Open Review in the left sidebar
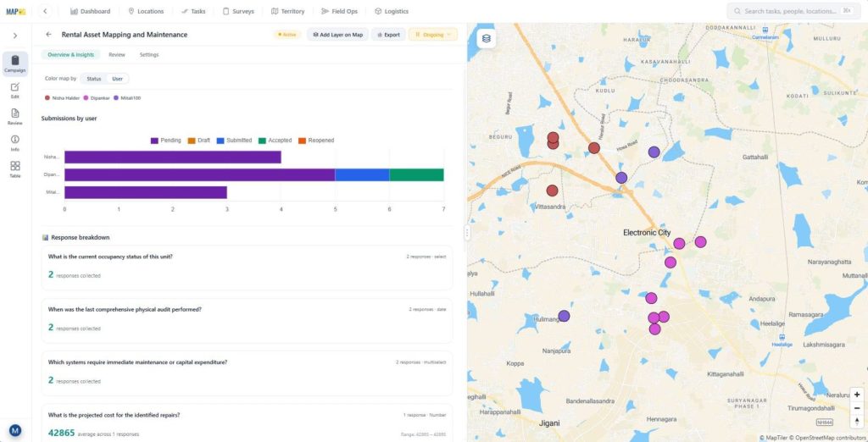 [15, 117]
